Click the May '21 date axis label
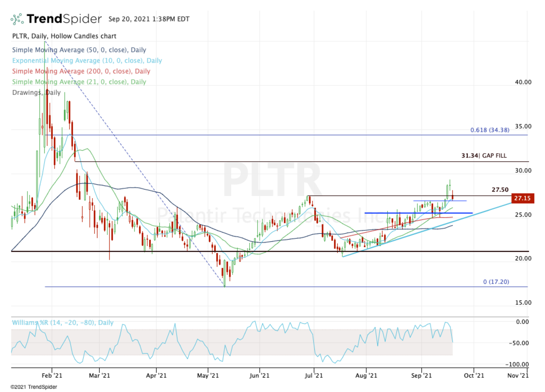Viewport: 545px width, 392px height. pos(208,376)
